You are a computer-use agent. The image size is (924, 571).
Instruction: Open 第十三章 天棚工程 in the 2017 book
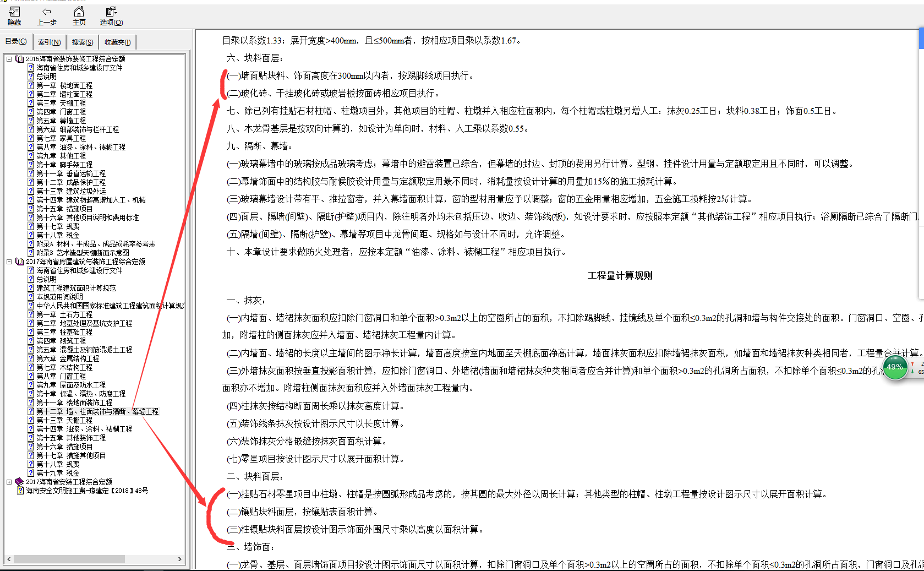tap(64, 420)
